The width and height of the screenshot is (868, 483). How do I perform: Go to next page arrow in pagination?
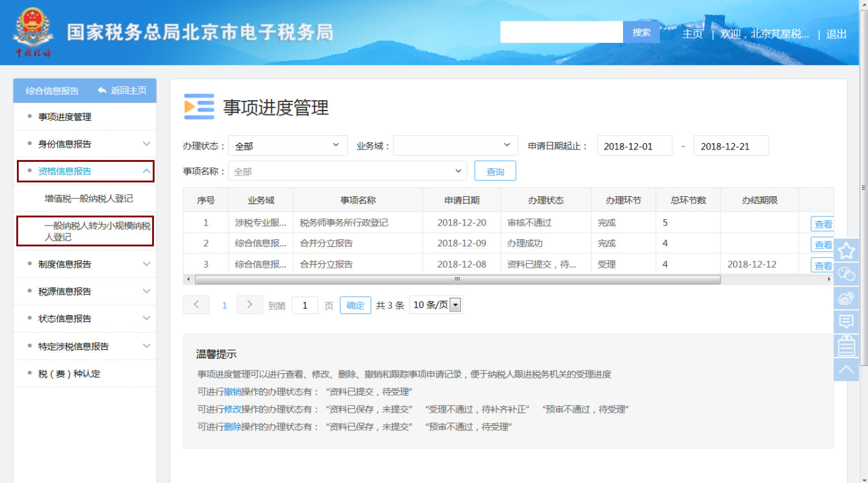pyautogui.click(x=249, y=305)
